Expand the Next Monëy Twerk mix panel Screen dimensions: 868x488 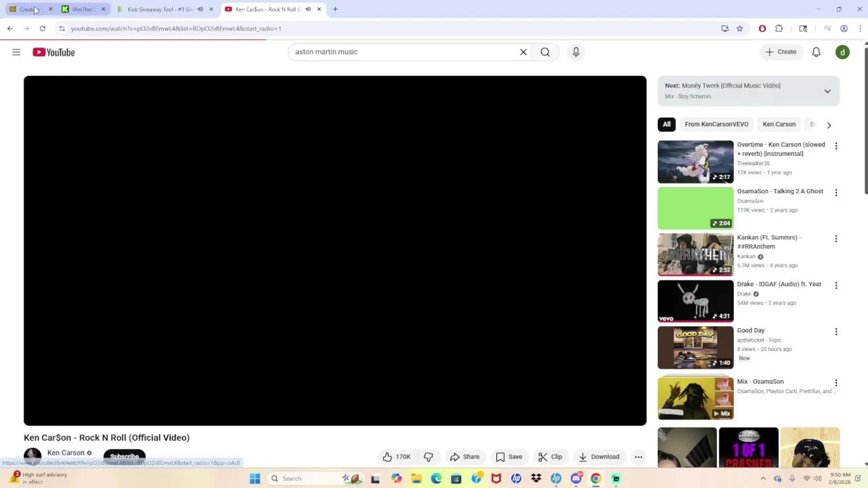point(827,91)
